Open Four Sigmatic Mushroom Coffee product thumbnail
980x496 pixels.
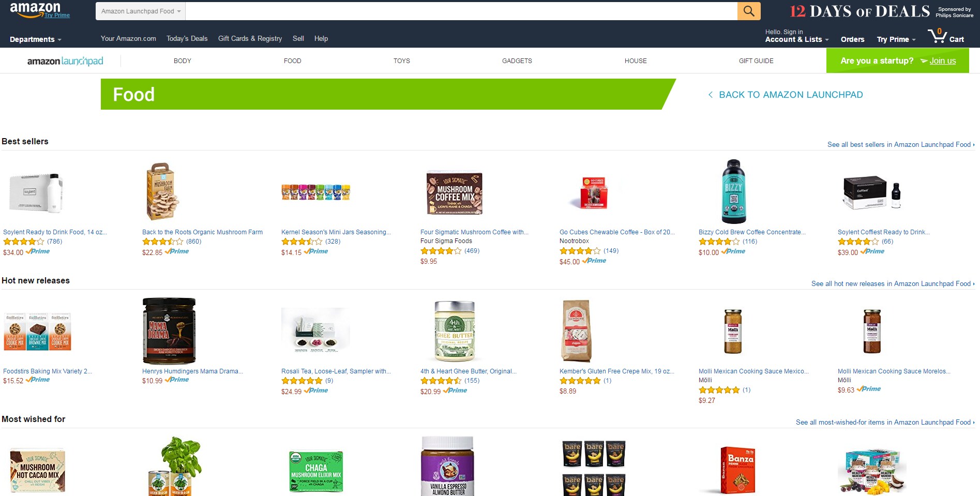click(x=455, y=192)
